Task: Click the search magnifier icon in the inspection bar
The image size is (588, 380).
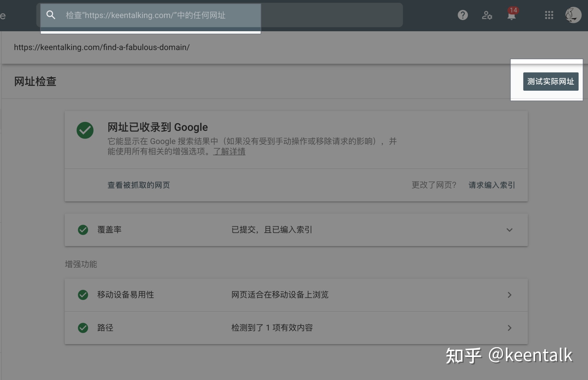Action: tap(51, 15)
